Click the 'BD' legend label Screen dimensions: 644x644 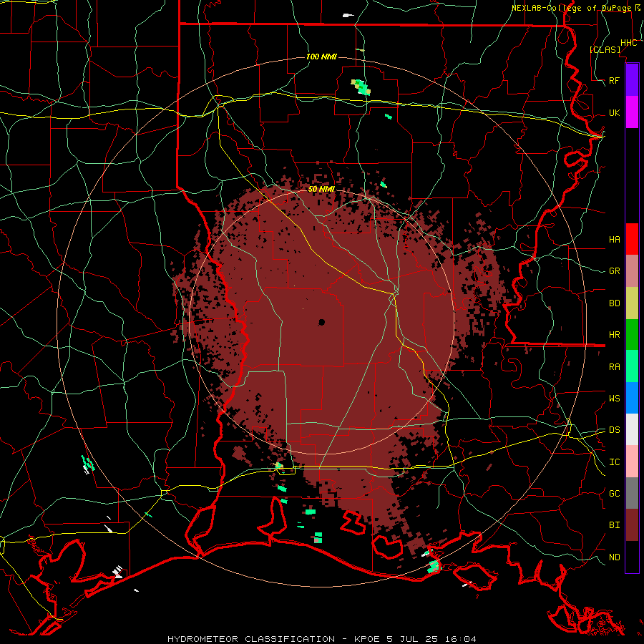[615, 303]
